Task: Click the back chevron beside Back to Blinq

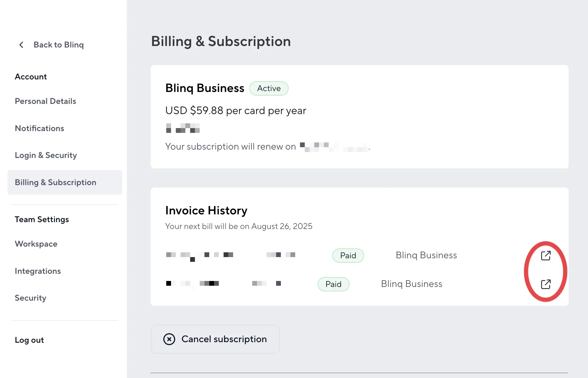Action: pos(21,45)
